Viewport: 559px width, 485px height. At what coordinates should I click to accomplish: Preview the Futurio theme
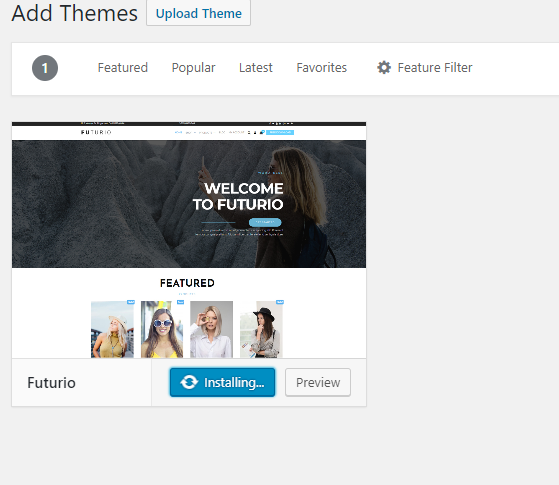tap(318, 382)
